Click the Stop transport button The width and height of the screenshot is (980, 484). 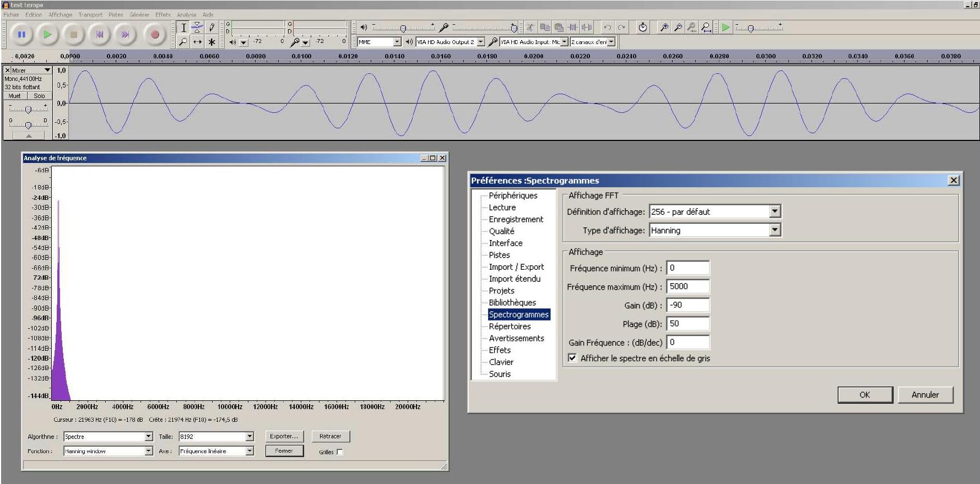[73, 35]
